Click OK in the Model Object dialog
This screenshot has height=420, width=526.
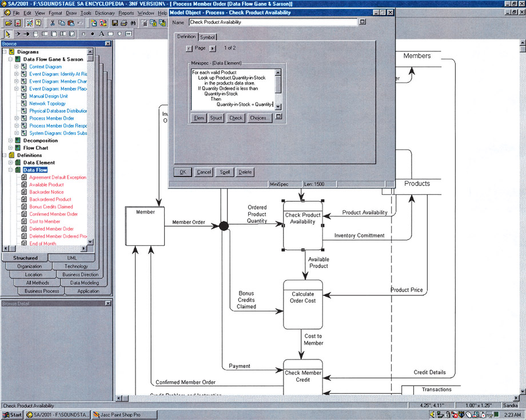[183, 172]
